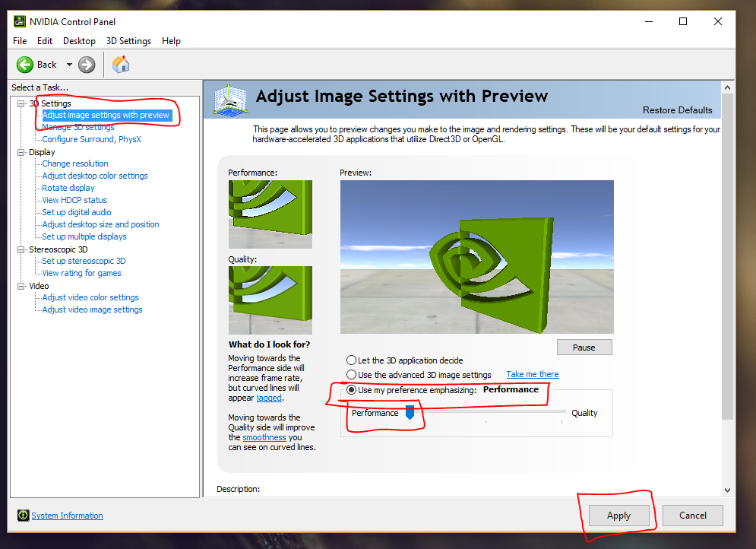
Task: Close the NVIDIA Control Panel window
Action: point(718,22)
